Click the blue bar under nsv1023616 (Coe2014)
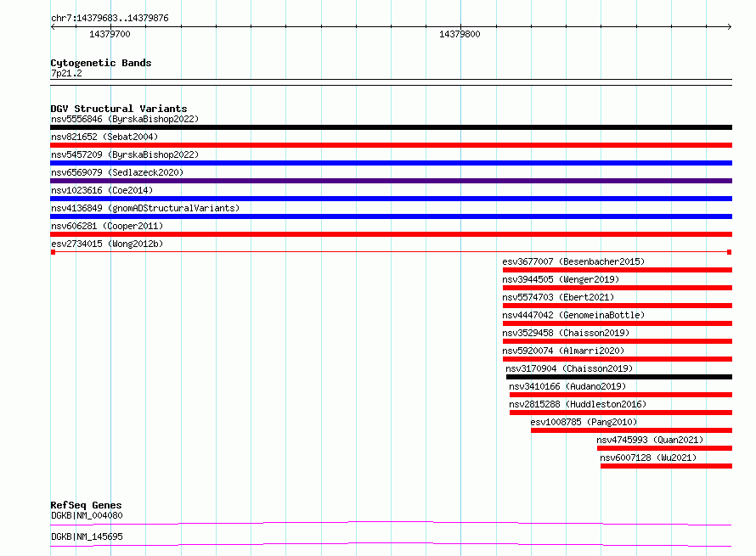This screenshot has width=756, height=556. pos(391,199)
